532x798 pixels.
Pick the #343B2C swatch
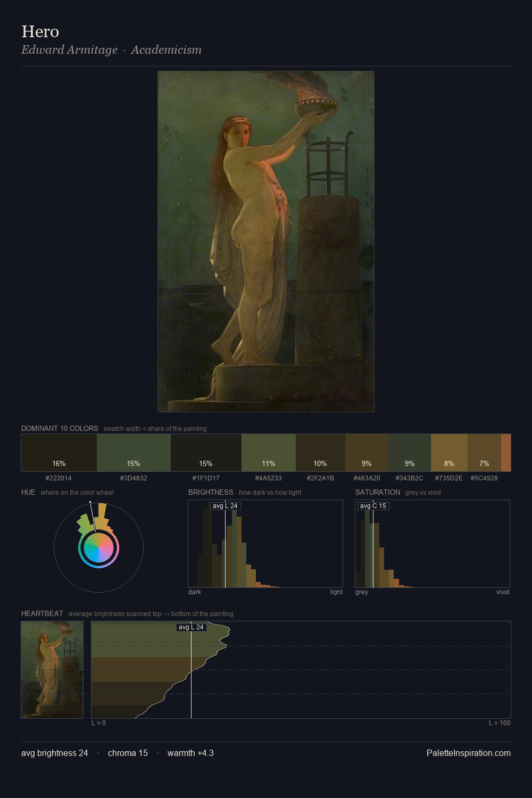click(410, 453)
